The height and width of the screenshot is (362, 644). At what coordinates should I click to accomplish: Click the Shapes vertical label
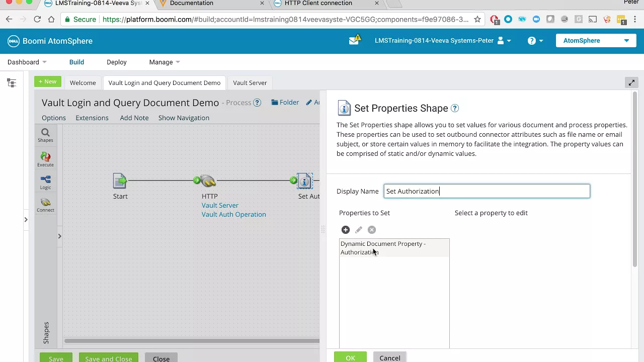tap(46, 333)
